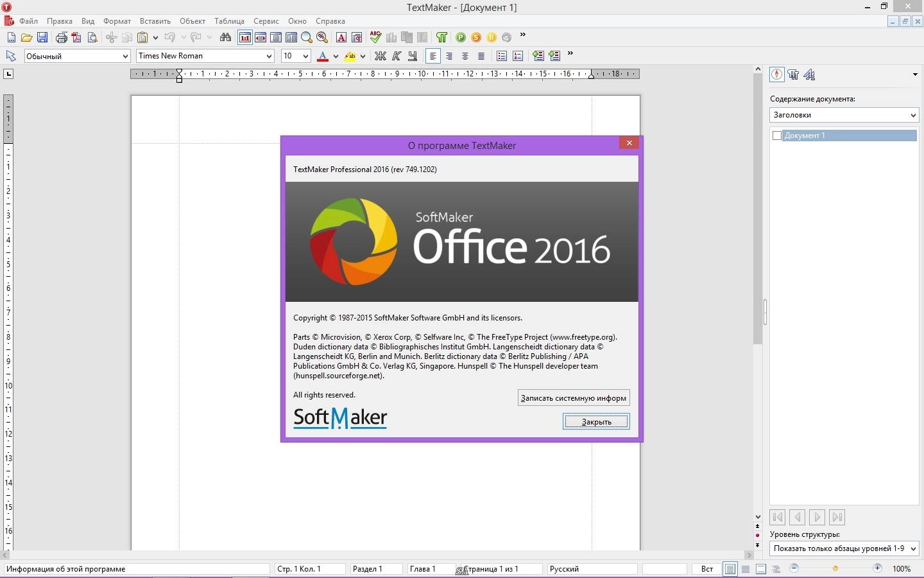Open the Формат menu
The width and height of the screenshot is (924, 578).
point(117,21)
